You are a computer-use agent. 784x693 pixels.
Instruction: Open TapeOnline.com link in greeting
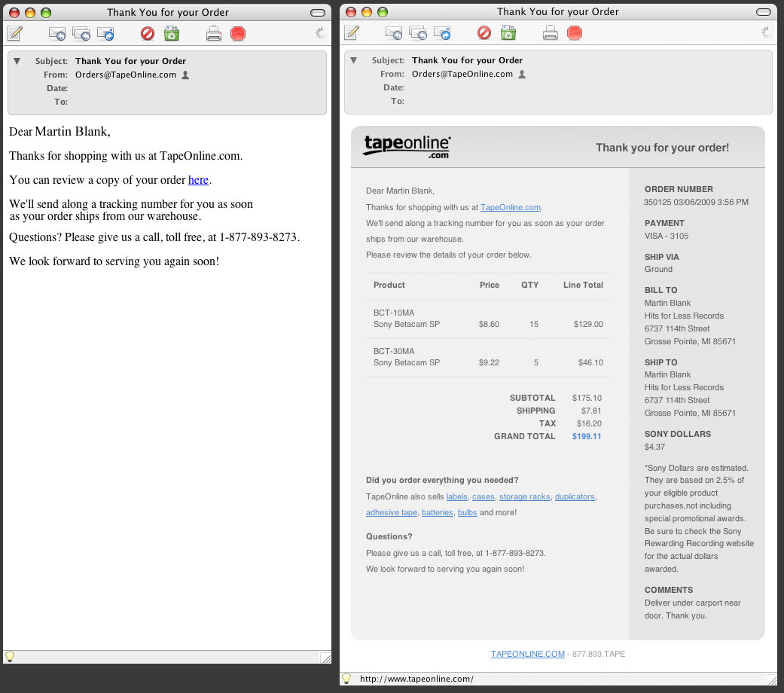511,207
